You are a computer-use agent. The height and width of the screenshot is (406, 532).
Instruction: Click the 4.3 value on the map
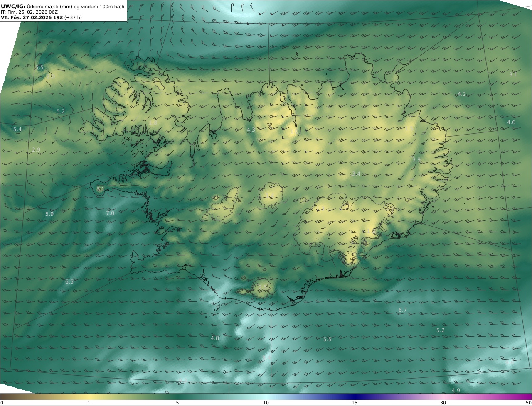(x=251, y=130)
